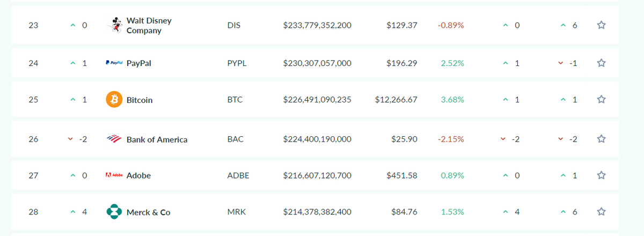Star the Bank of America row
Screen dimensions: 644x236
coord(602,139)
